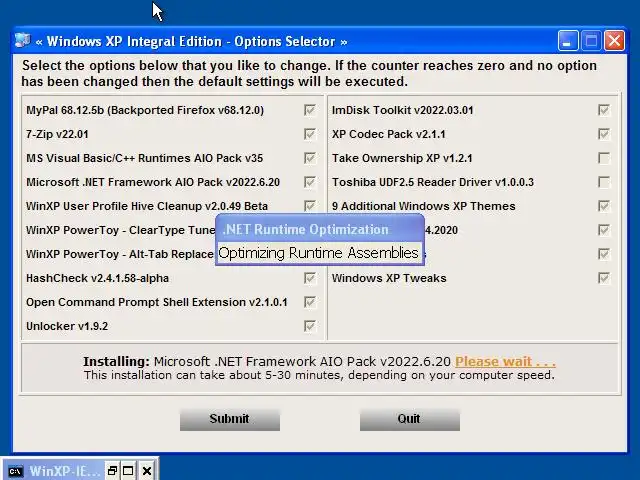The width and height of the screenshot is (640, 480).
Task: Toggle ImDisk Toolkit v2022.03.01 checkbox
Action: [604, 110]
